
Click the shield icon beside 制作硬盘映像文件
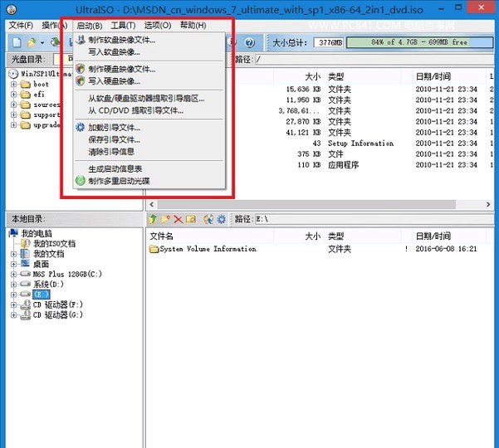pyautogui.click(x=81, y=69)
